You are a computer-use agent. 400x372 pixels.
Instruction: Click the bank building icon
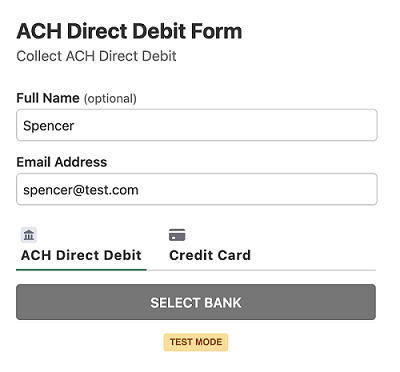pos(29,235)
